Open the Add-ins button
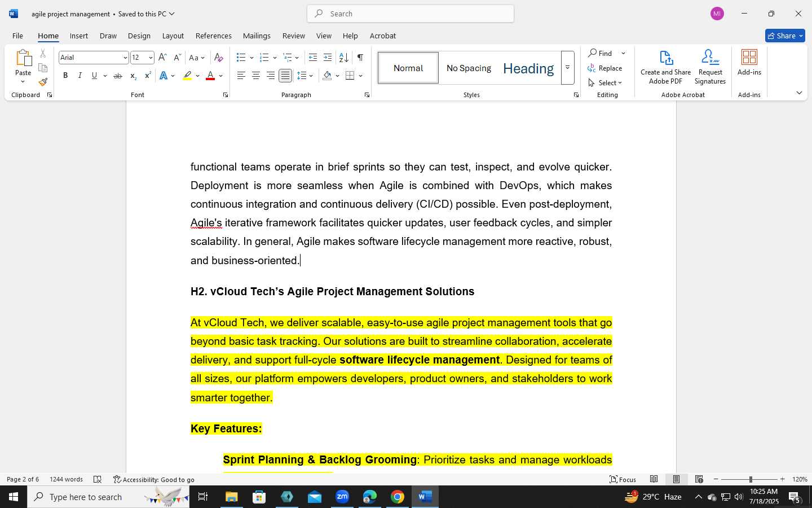The width and height of the screenshot is (812, 508). [x=749, y=63]
